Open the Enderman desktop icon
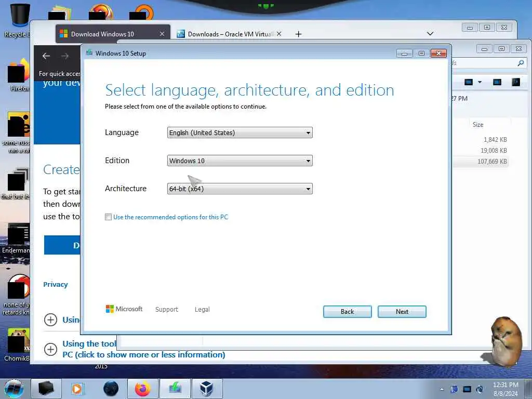 (x=16, y=238)
